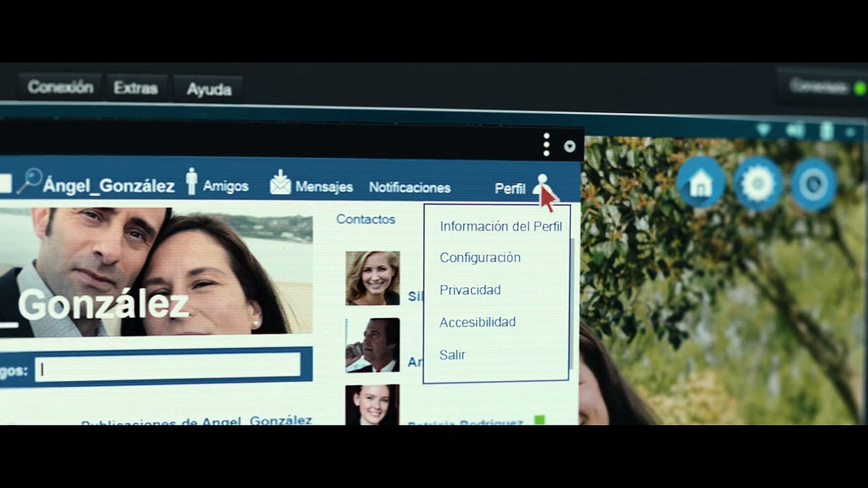Click the blonde woman contact thumbnail
The image size is (868, 488).
(x=372, y=278)
